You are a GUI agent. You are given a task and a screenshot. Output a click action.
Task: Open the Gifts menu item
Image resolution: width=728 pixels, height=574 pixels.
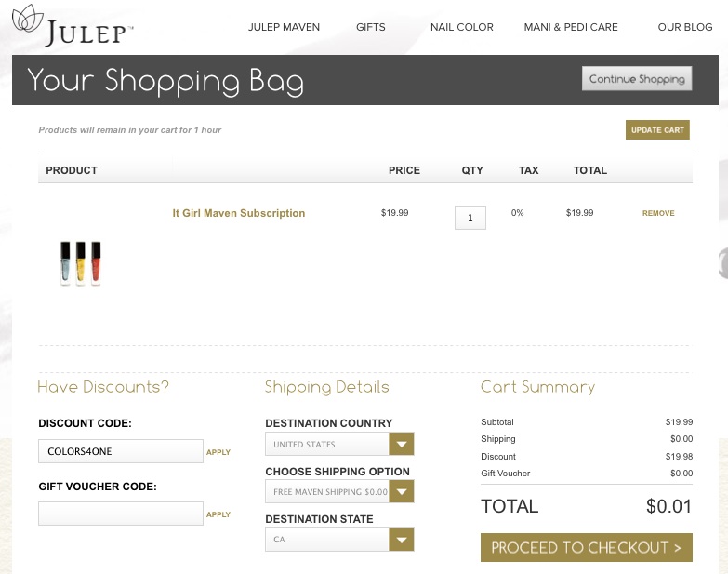370,27
